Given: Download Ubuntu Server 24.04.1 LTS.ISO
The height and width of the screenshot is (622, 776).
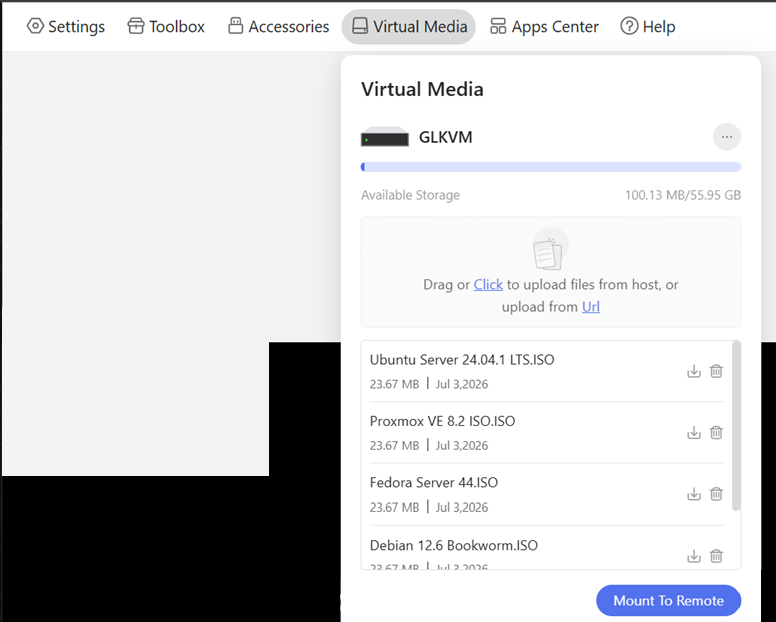Looking at the screenshot, I should [694, 371].
